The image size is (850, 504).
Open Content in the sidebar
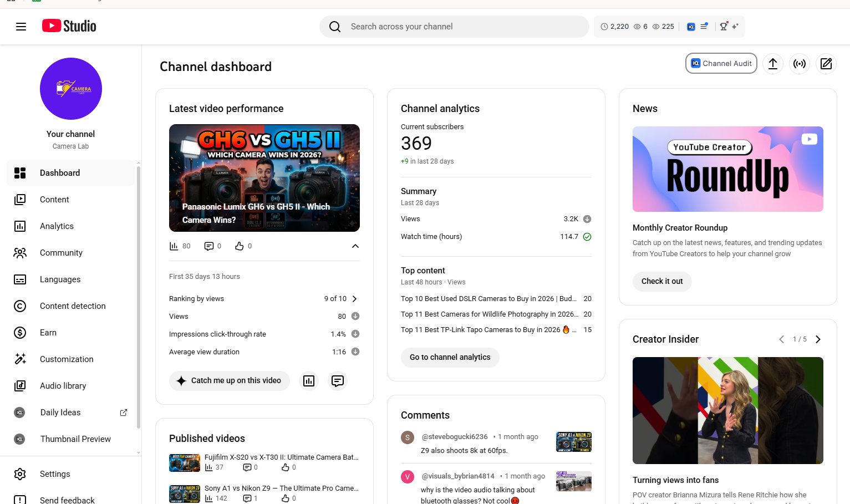click(x=70, y=200)
